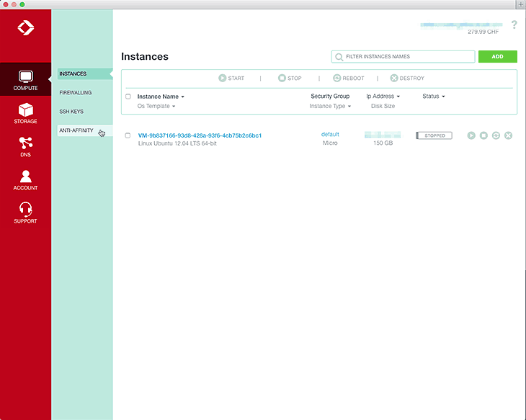Viewport: 526px width, 420px height.
Task: Click the green ADD button
Action: [x=497, y=56]
